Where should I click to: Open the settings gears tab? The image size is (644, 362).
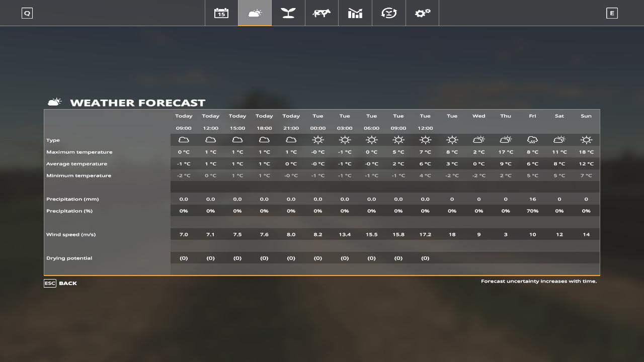tap(422, 13)
